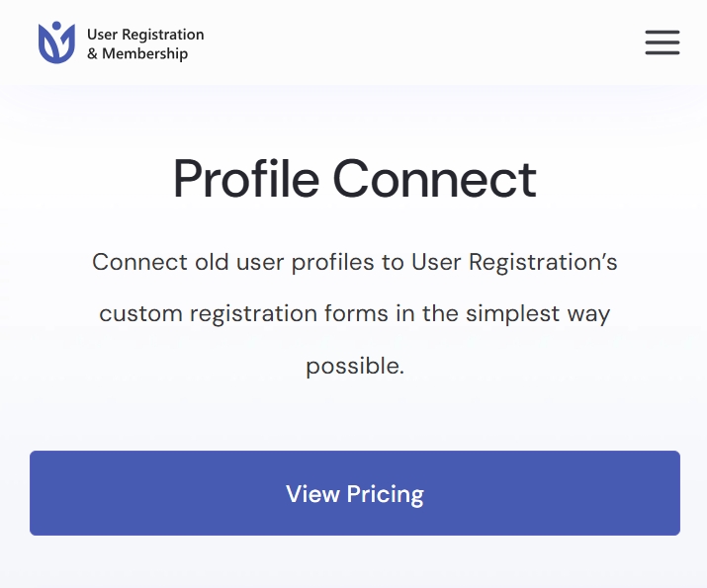Click the word "Profile" in the title
This screenshot has height=588, width=707.
coord(246,179)
